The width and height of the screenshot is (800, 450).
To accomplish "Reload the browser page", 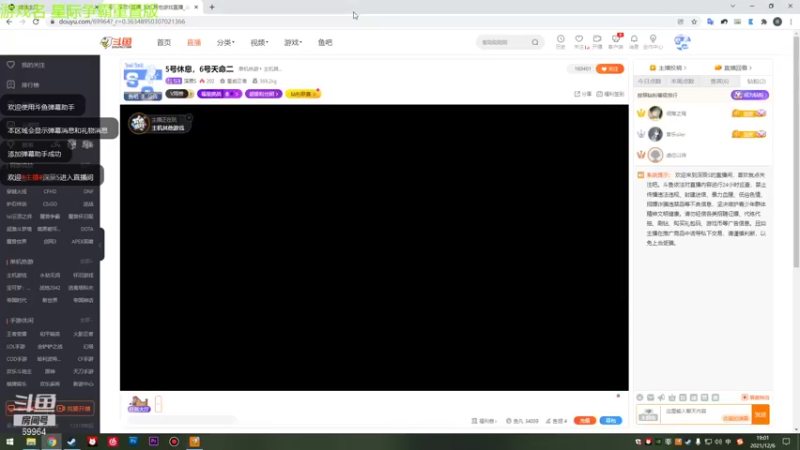I will 36,21.
